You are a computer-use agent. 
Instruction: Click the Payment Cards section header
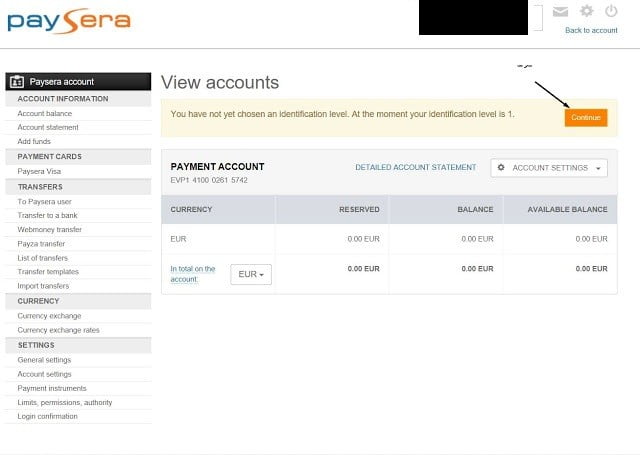78,157
